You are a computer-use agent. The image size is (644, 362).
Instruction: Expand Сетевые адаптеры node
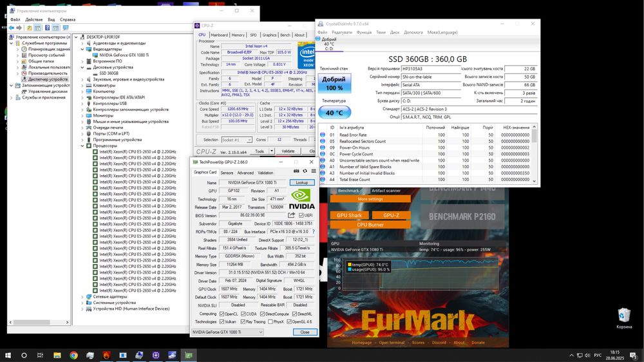point(82,297)
